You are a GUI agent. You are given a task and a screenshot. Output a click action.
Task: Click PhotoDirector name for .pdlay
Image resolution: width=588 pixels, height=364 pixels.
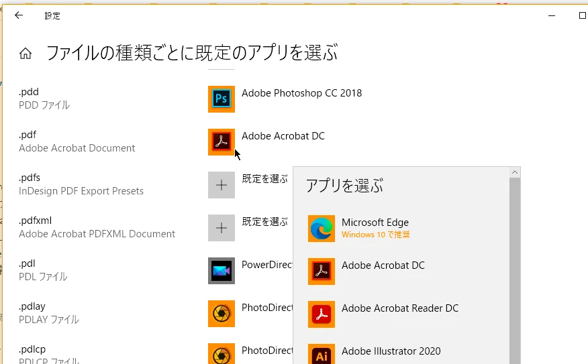267,308
